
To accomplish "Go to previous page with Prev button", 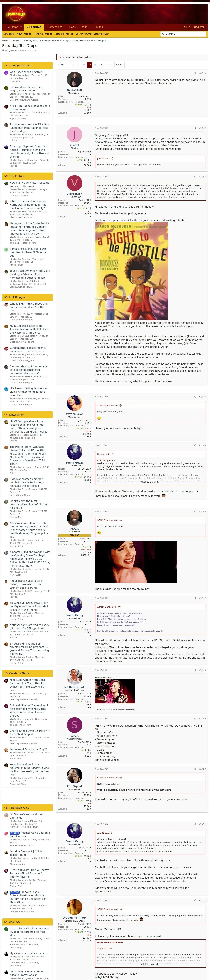I will pyautogui.click(x=61, y=65).
